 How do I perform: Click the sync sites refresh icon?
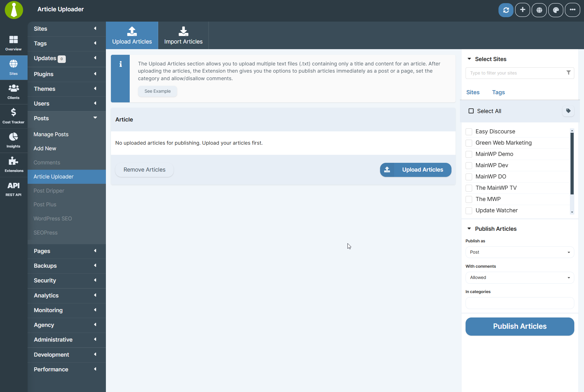506,10
